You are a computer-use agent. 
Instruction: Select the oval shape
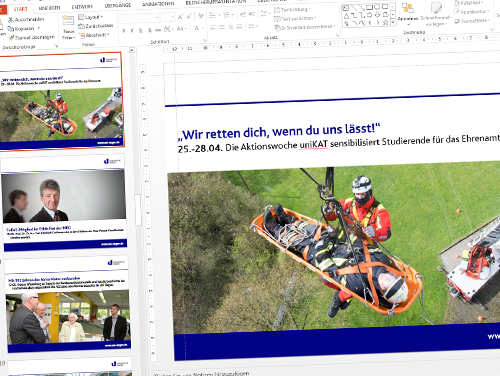[377, 6]
